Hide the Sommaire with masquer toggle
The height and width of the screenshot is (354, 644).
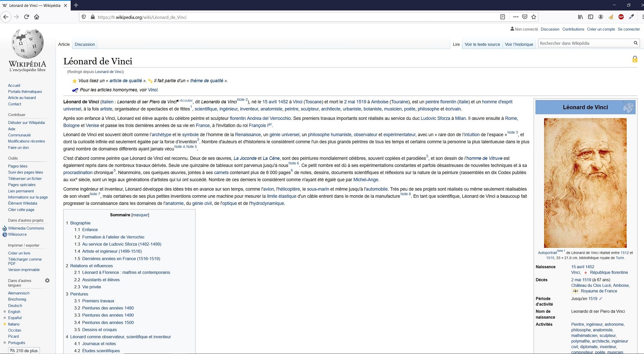[x=140, y=215]
